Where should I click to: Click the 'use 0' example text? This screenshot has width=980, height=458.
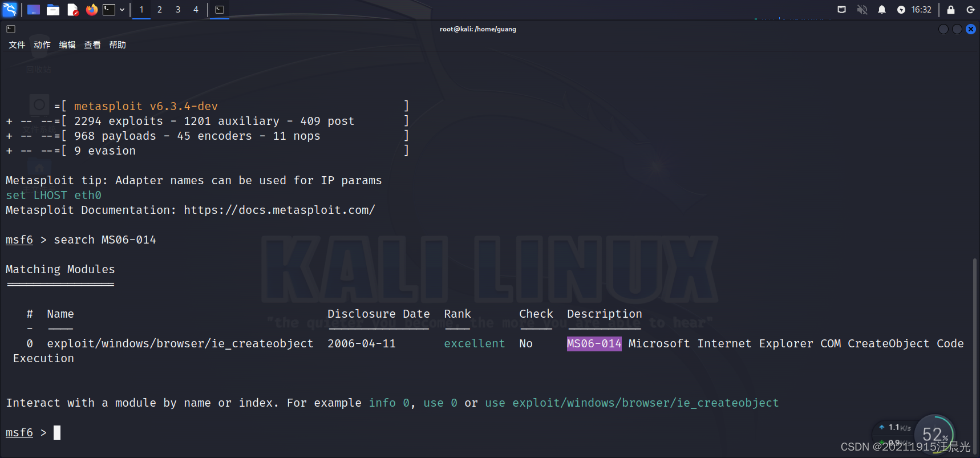440,403
